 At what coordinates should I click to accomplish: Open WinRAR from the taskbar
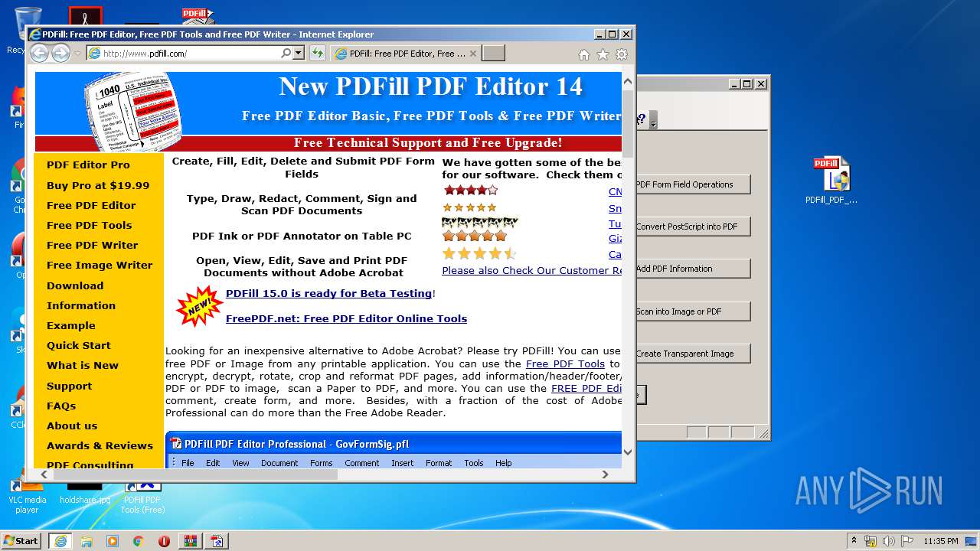[x=190, y=541]
